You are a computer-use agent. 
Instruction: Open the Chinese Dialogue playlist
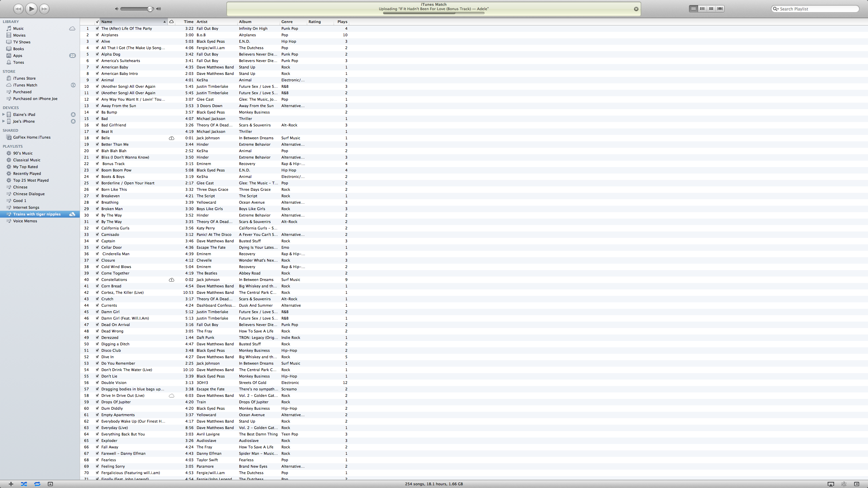(29, 194)
